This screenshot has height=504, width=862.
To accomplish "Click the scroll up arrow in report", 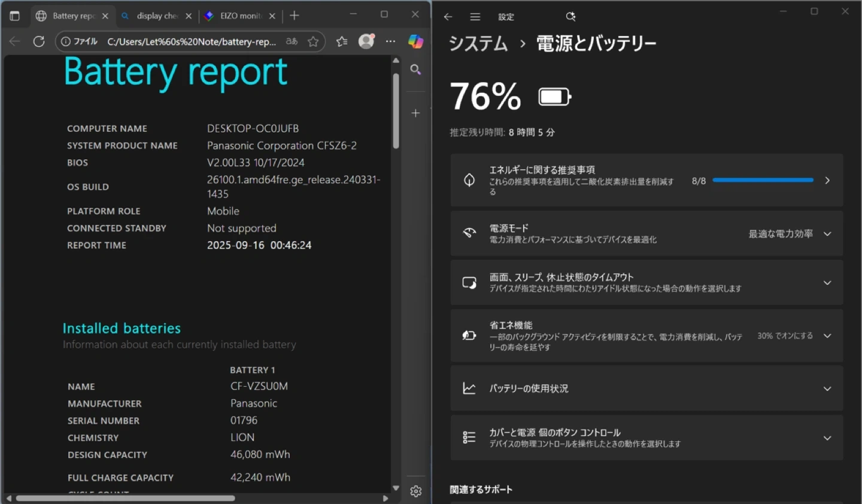I will coord(396,60).
